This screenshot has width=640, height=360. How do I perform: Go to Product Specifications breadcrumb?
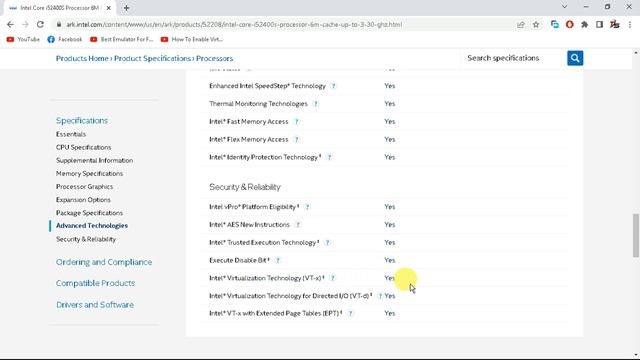click(x=152, y=58)
